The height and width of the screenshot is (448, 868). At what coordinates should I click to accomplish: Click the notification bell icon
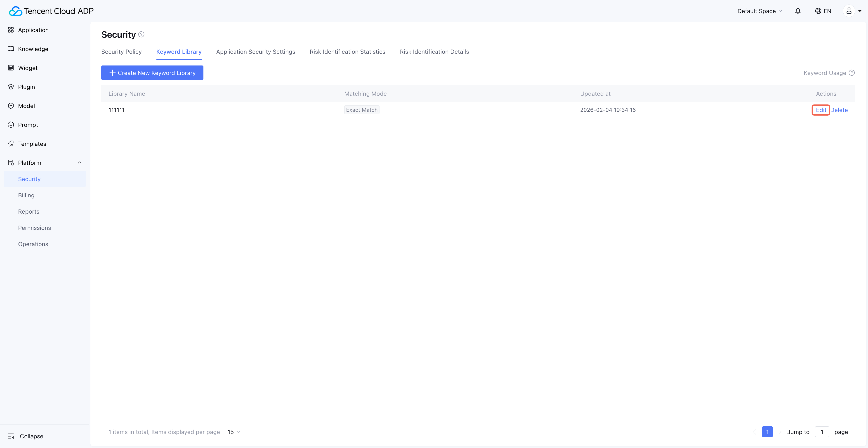click(797, 11)
